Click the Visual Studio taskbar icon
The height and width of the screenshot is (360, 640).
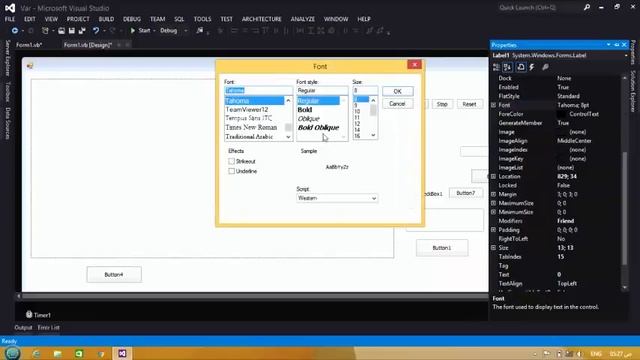click(122, 353)
